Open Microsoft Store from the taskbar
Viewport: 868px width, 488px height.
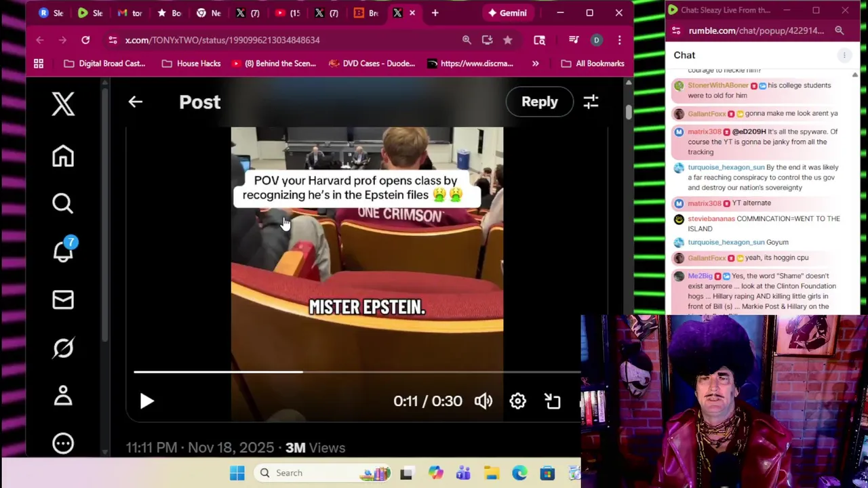click(x=547, y=473)
